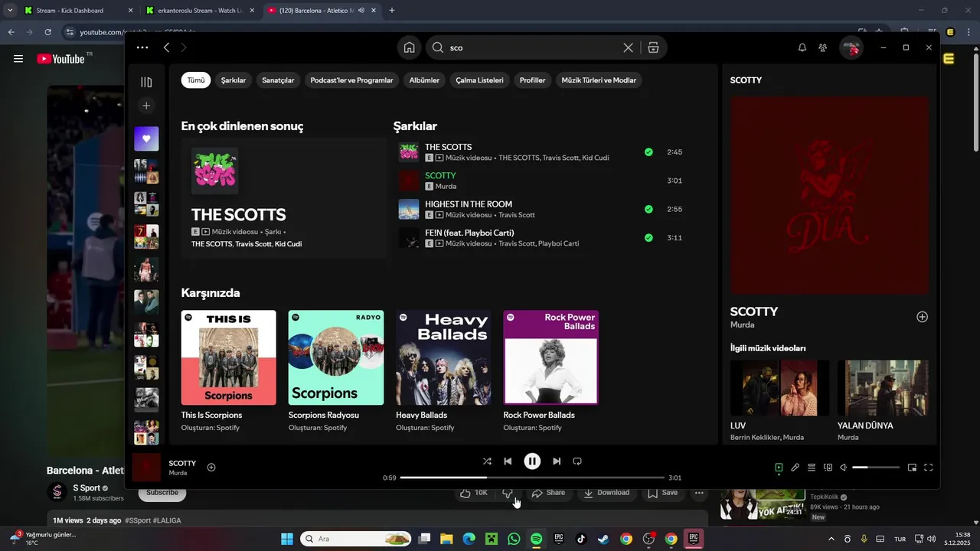
Task: Like the YouTube video with 10K likes
Action: click(474, 493)
